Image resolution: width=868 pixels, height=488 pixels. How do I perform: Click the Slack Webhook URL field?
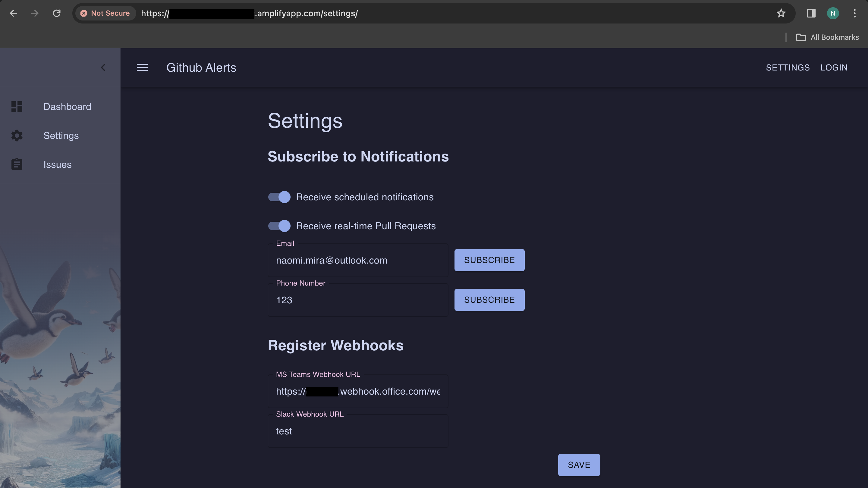pos(358,431)
